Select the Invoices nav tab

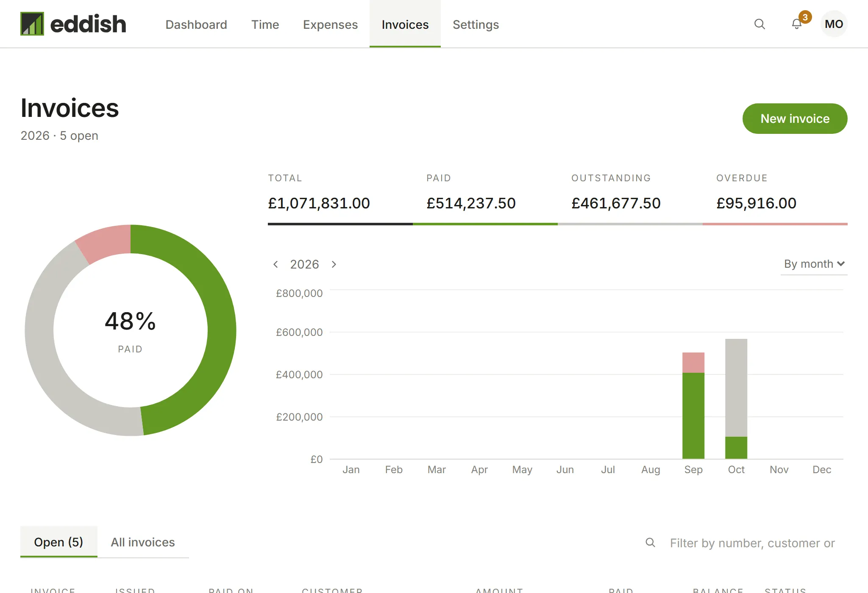point(405,24)
